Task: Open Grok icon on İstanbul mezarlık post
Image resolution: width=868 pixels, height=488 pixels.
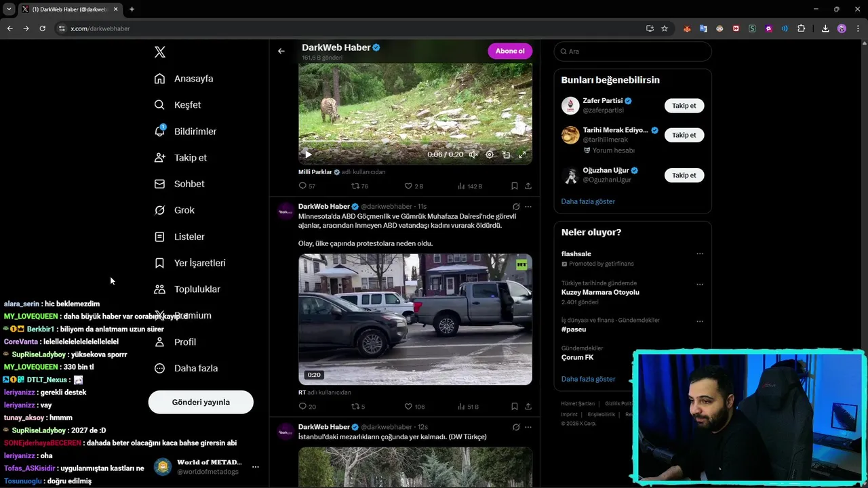Action: 516,427
